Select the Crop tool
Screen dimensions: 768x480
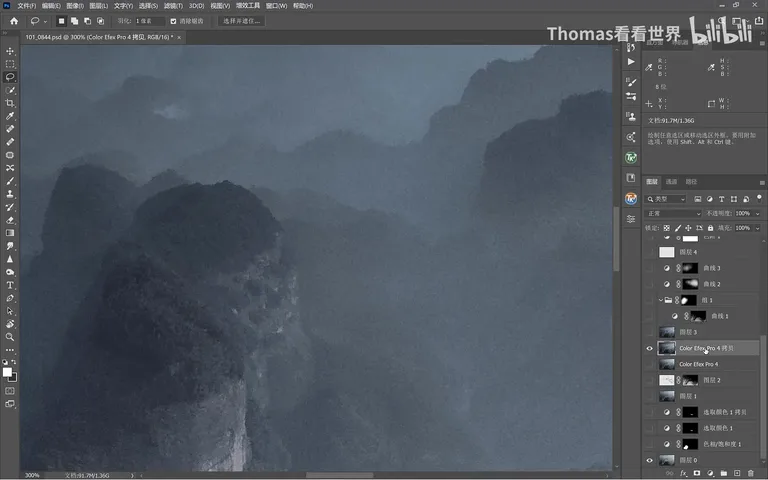tap(10, 103)
